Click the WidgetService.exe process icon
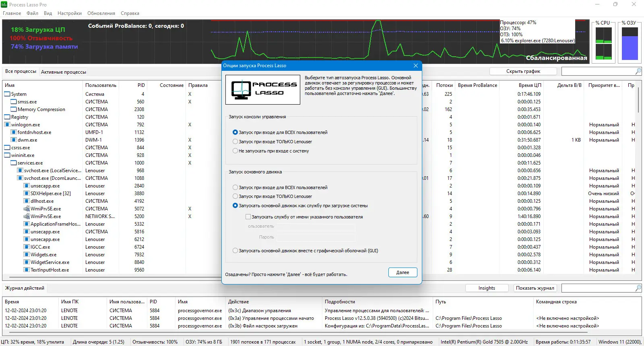644x346 pixels. [27, 262]
